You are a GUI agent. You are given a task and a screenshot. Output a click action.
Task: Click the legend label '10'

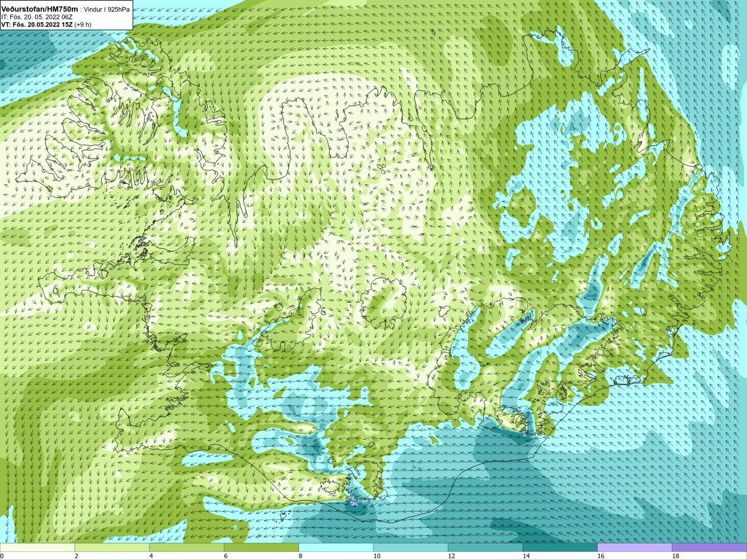(377, 556)
